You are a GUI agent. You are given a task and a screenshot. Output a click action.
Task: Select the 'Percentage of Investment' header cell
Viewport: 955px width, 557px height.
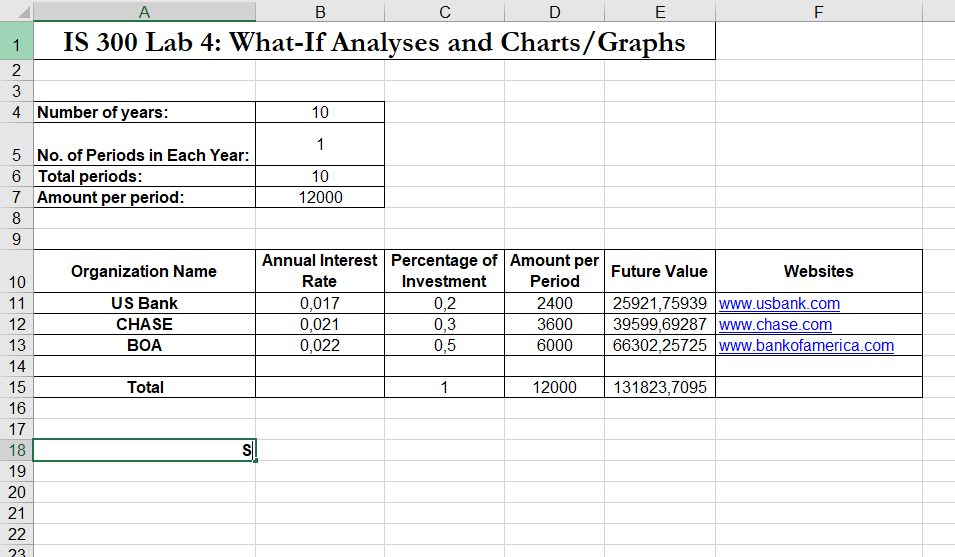445,271
